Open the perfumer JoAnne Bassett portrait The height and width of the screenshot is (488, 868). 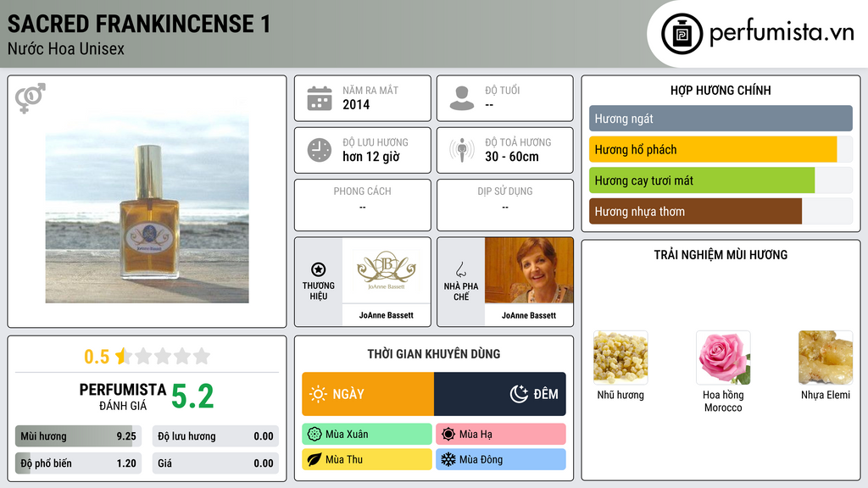click(529, 270)
